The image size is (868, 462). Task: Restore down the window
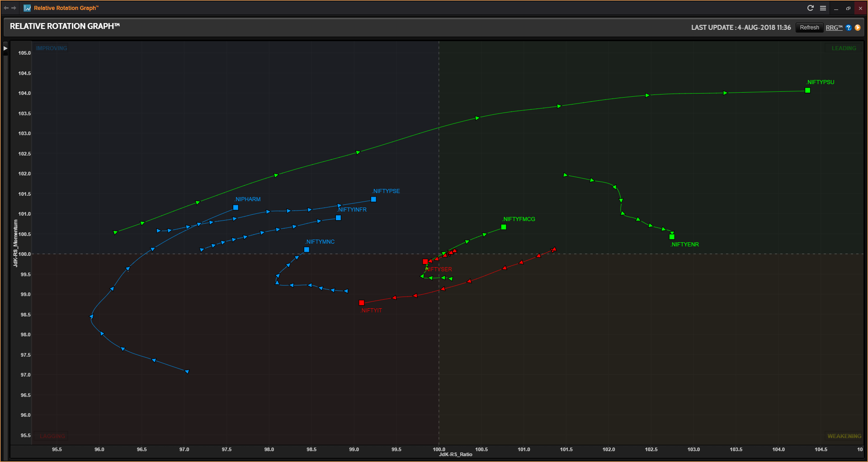(848, 8)
